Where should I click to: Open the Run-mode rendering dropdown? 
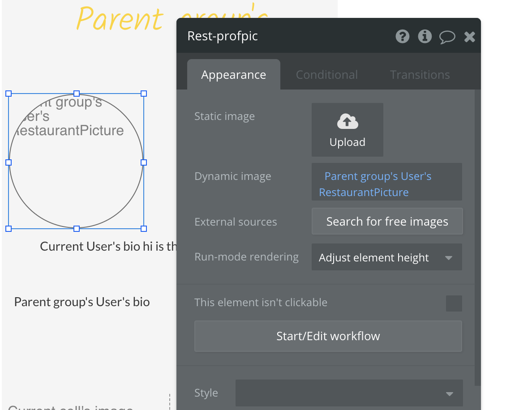tap(386, 257)
